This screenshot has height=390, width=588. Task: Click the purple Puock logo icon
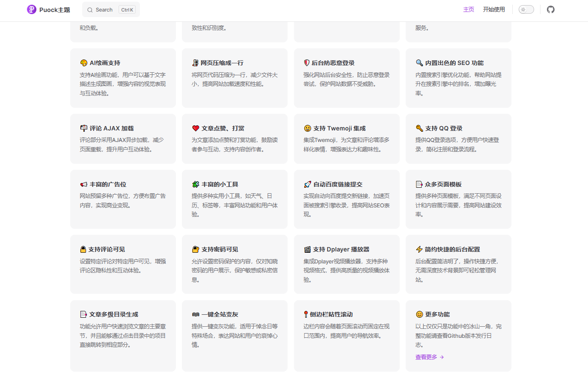tap(31, 9)
